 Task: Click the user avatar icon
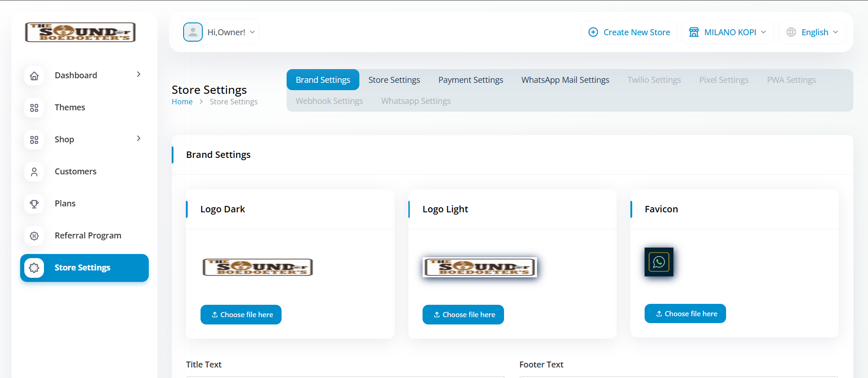[193, 32]
